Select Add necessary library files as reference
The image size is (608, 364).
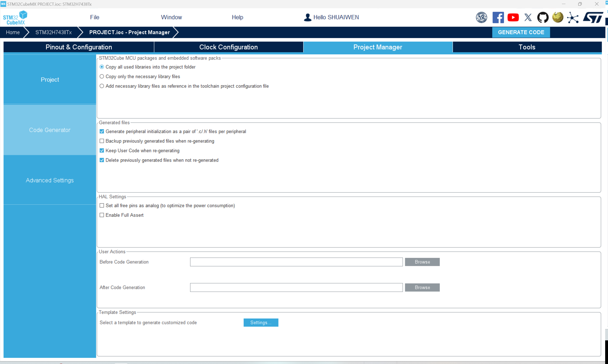(102, 86)
